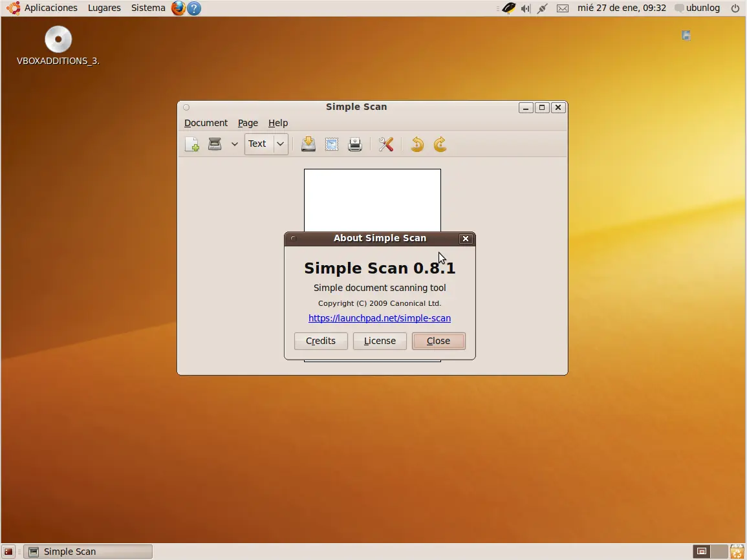Click the scanner icon to start scan
The height and width of the screenshot is (560, 747).
(215, 144)
